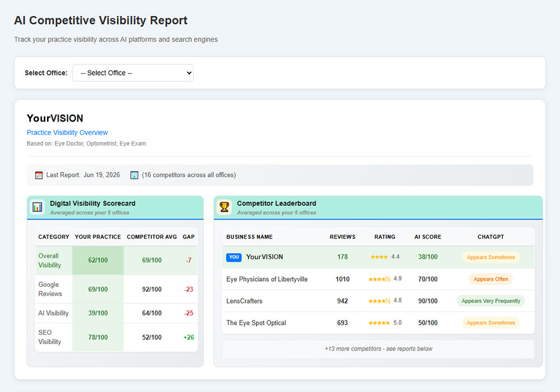Screen dimensions: 560x392
Task: Click the 50/100 AI score
Action: click(x=428, y=323)
